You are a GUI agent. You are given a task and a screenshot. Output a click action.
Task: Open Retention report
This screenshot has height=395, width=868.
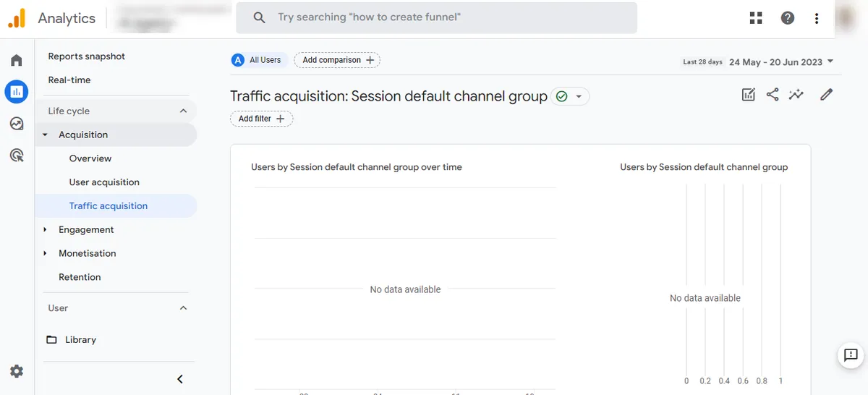(80, 277)
